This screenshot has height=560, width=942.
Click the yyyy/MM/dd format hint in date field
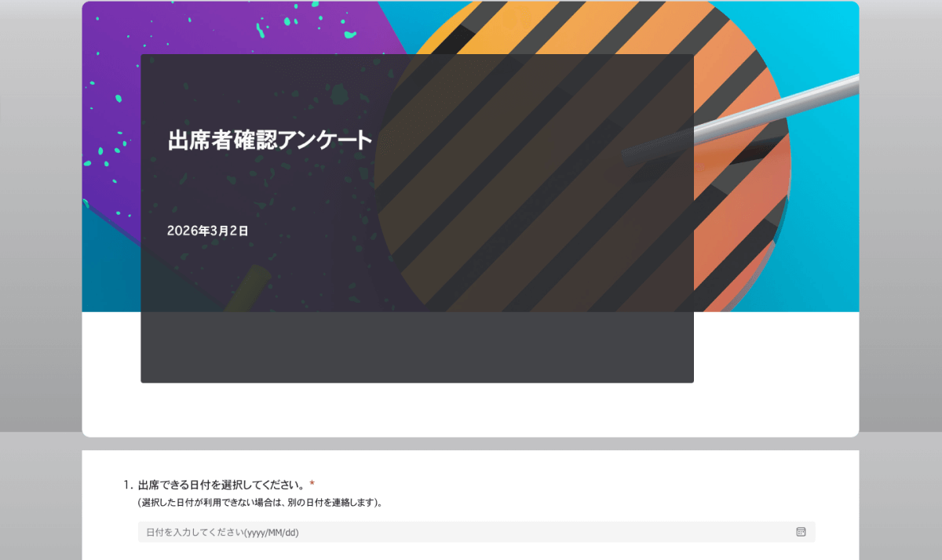[x=271, y=533]
